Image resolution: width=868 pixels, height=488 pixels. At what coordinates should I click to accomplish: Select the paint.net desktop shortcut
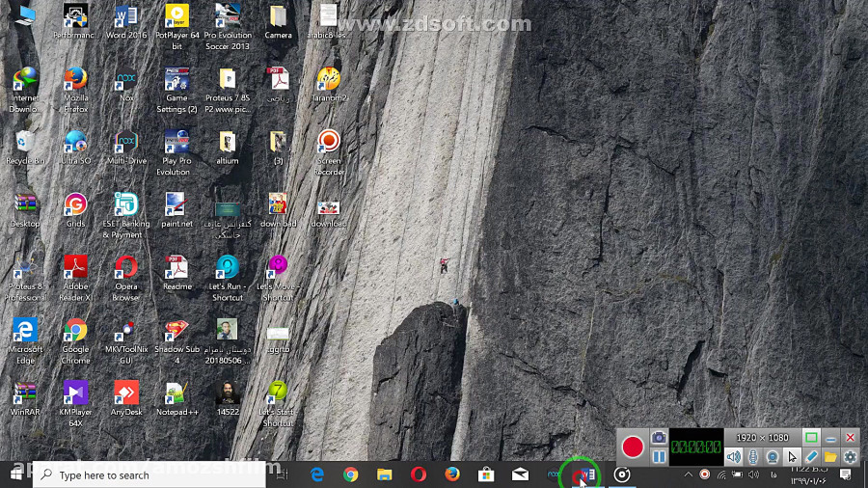[177, 210]
